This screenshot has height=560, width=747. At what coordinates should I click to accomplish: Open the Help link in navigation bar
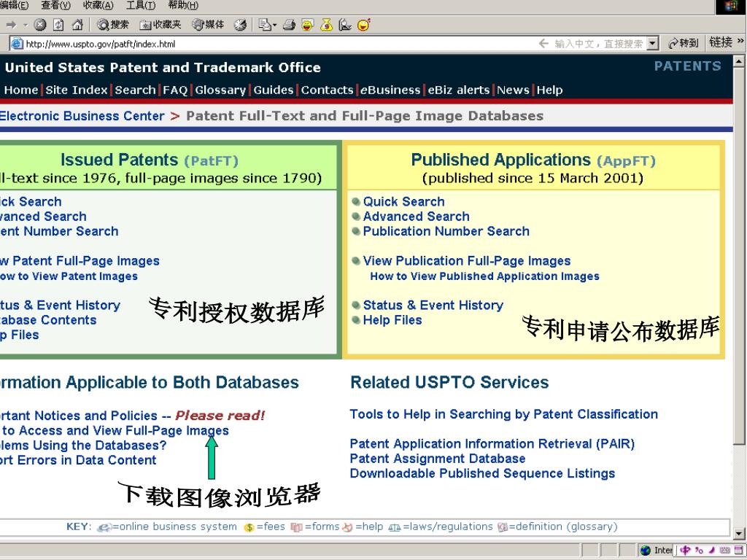click(x=550, y=90)
